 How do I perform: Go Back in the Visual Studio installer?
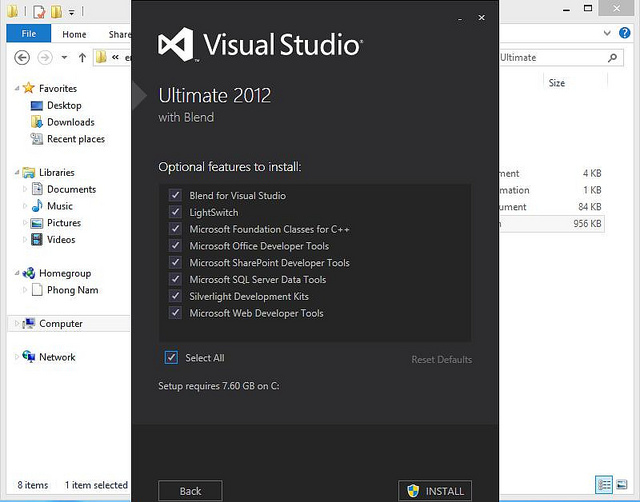[x=190, y=491]
